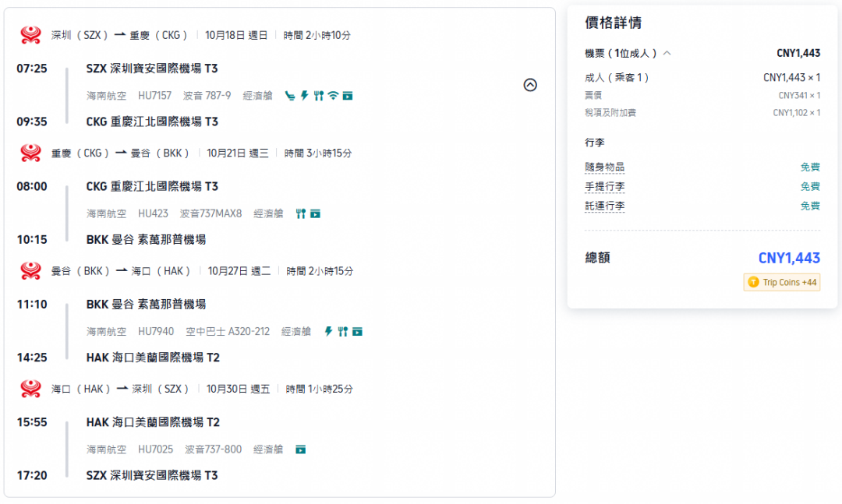The width and height of the screenshot is (842, 504).
Task: Click the entertainment icon for flight HU7025
Action: tap(301, 449)
